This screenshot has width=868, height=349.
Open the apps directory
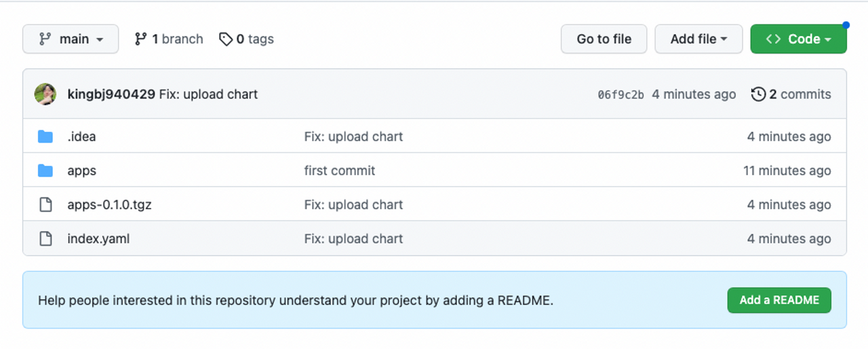point(81,171)
